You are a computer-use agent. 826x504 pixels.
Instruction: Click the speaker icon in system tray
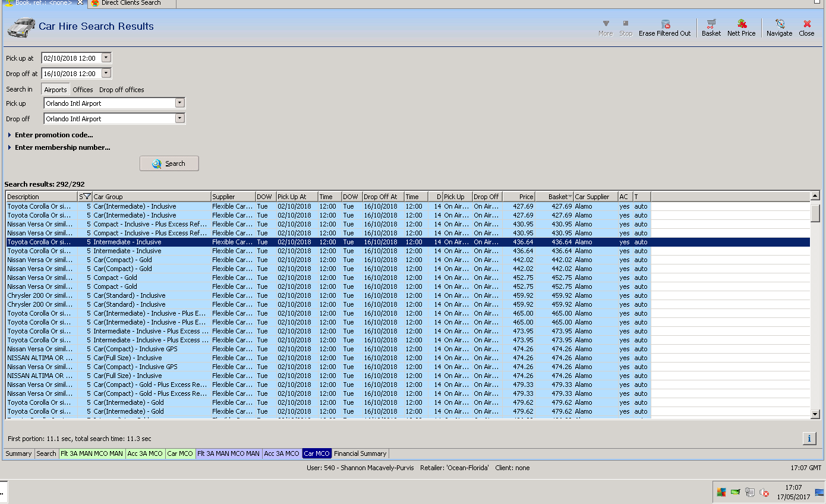(x=764, y=492)
